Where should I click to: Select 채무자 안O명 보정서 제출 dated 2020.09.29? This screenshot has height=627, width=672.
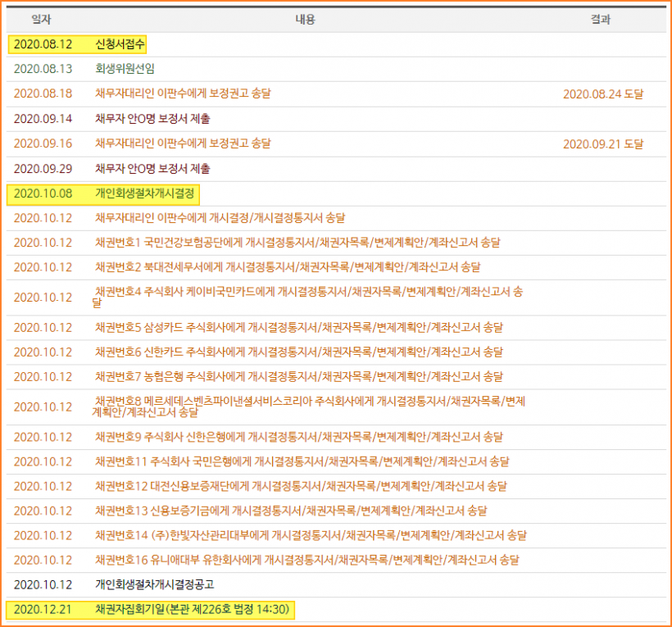coord(152,168)
